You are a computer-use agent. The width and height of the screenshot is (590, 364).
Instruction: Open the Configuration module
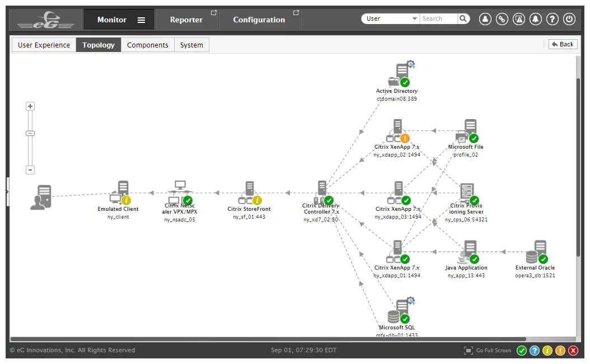pos(259,20)
